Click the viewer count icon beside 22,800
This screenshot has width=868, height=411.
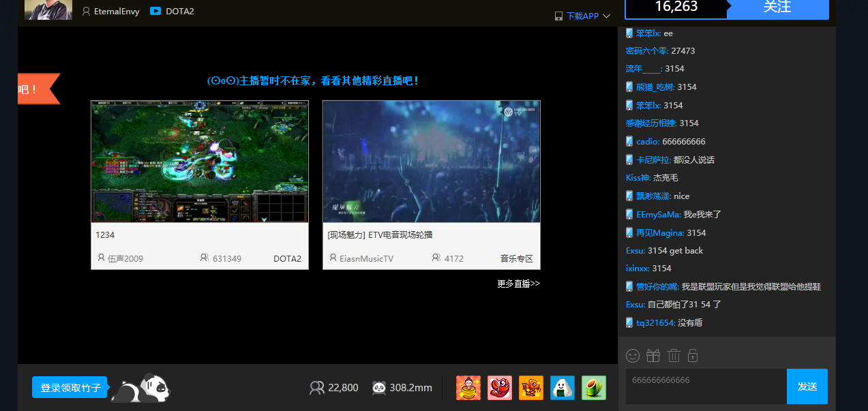click(x=316, y=388)
